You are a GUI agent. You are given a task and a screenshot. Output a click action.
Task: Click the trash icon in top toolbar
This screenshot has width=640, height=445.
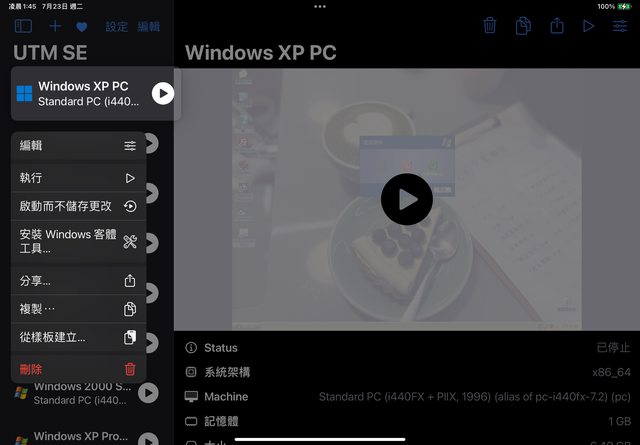point(489,26)
